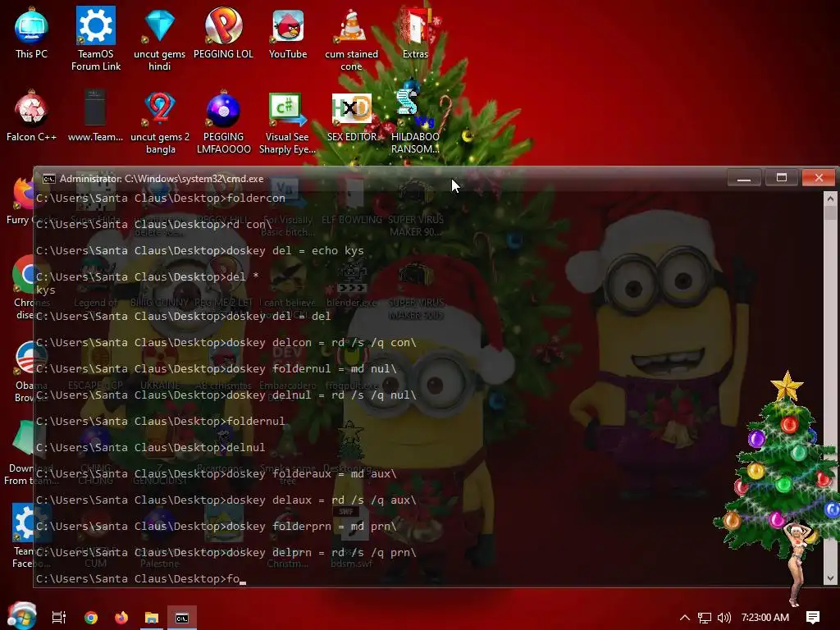Show hidden system tray icons chevron
This screenshot has width=840, height=630.
[x=685, y=618]
